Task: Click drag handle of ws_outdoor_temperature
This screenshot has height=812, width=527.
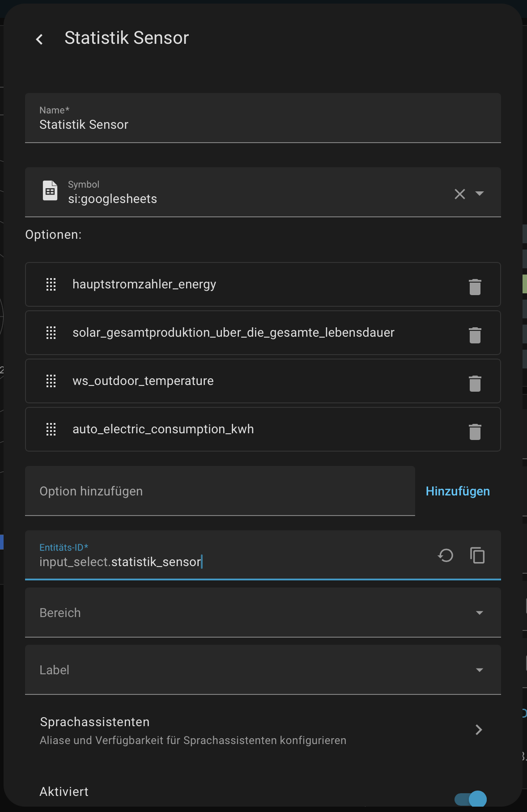Action: coord(51,381)
